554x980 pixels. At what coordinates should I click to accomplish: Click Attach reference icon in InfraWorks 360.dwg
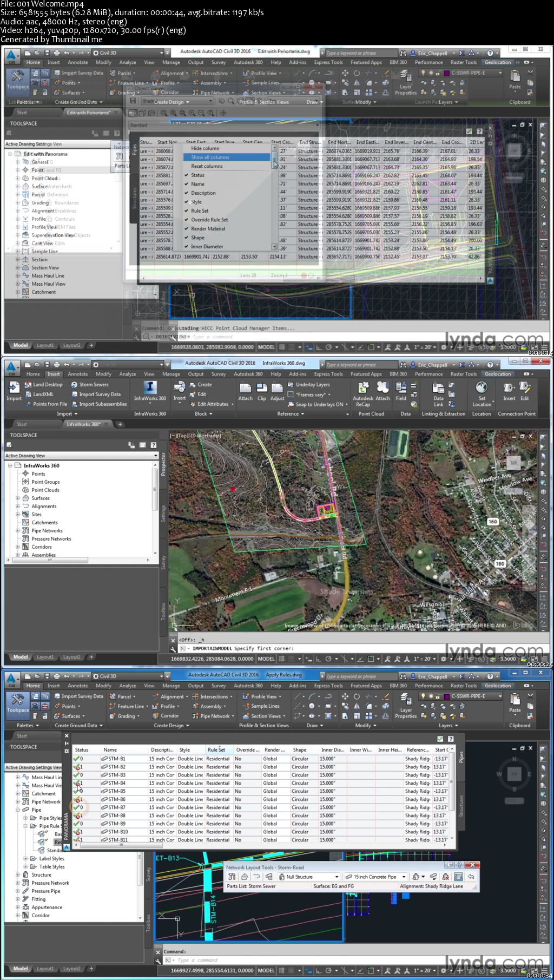click(245, 387)
